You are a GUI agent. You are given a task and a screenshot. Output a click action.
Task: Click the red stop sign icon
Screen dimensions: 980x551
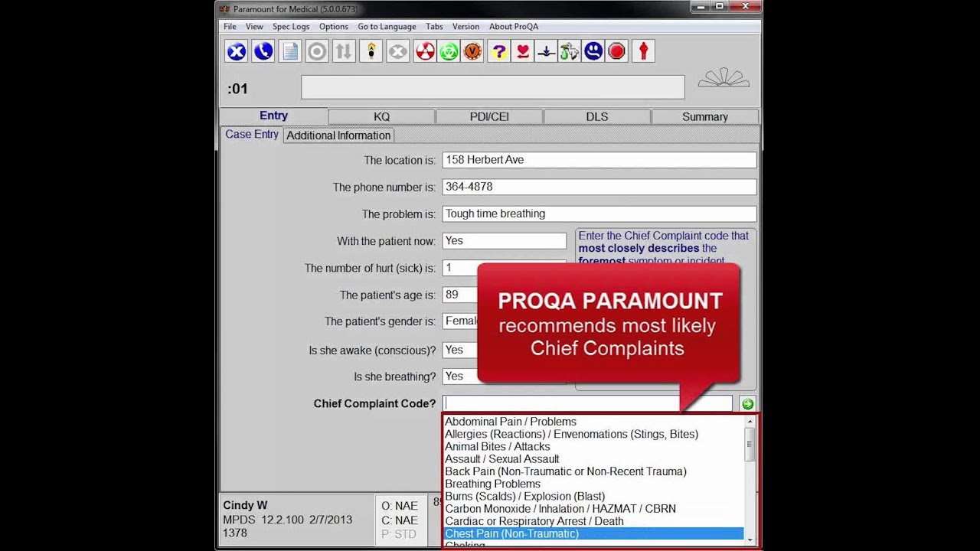tap(616, 51)
